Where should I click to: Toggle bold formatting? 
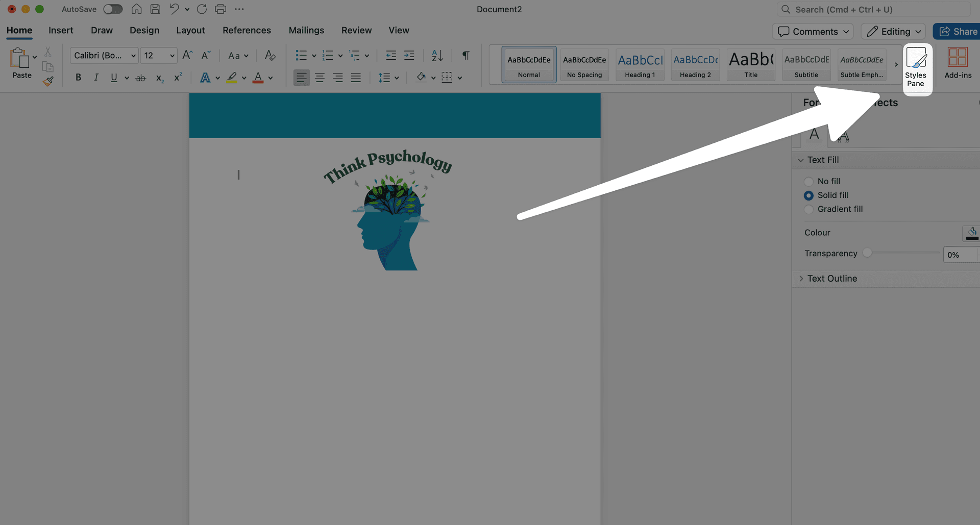tap(78, 78)
